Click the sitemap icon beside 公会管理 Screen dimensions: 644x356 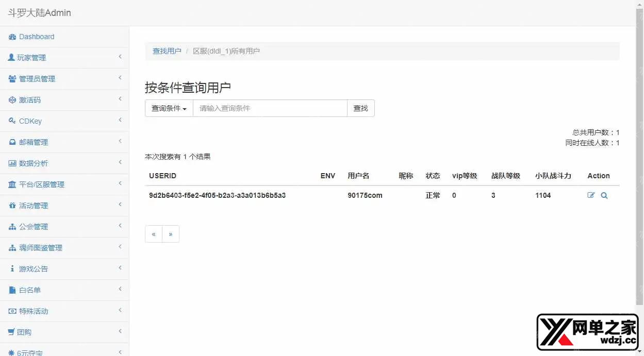click(x=11, y=226)
